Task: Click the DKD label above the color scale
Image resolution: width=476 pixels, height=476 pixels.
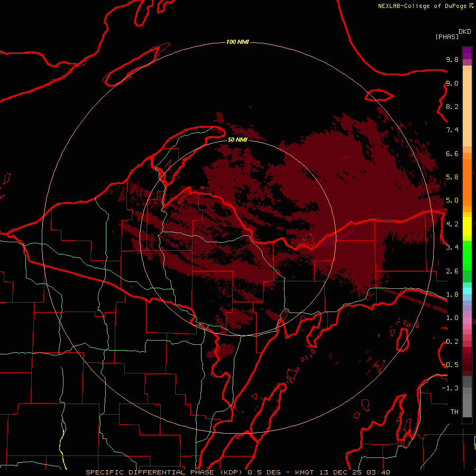Action: point(465,32)
